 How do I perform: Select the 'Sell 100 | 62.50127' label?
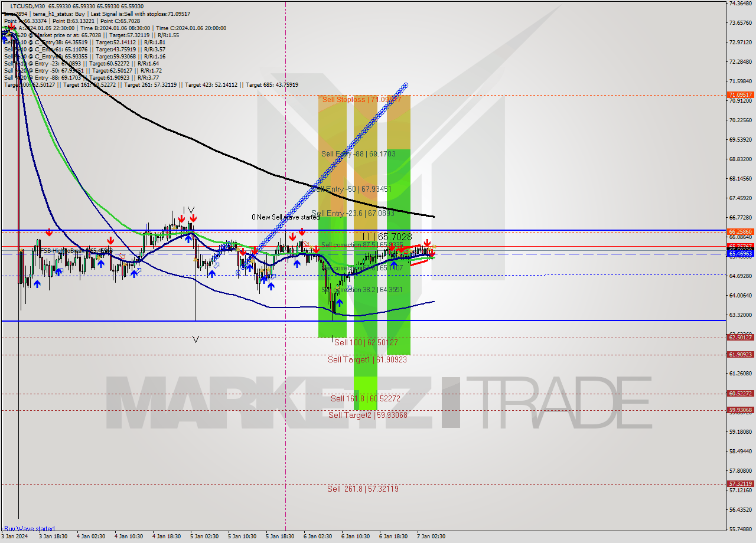pos(366,342)
